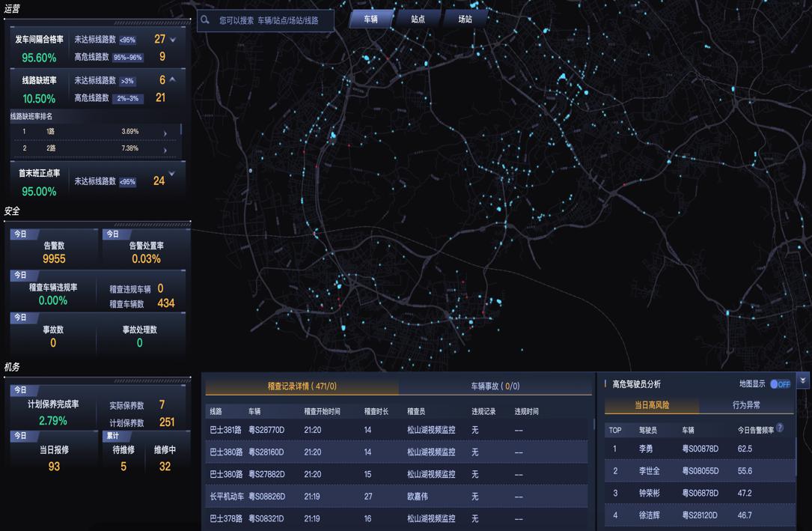Expand the 首末班正点率 section chevron

coord(171,174)
